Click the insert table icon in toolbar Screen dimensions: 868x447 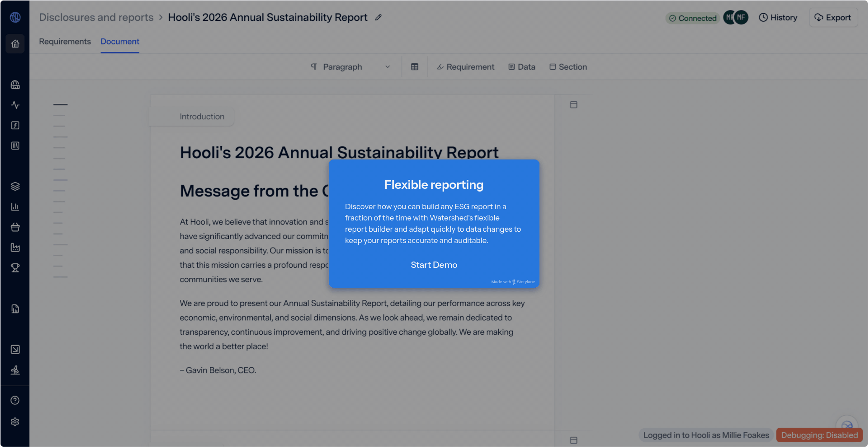tap(415, 67)
